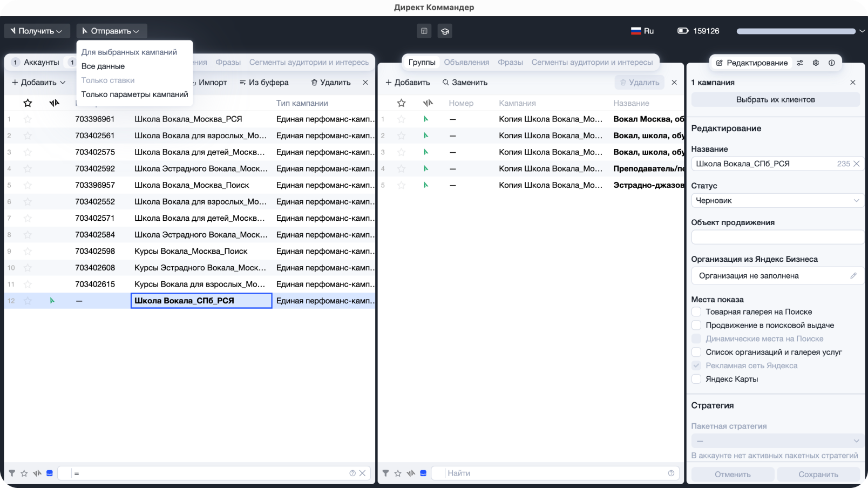
Task: Click the green send-status arrow in campaign row 12
Action: coord(52,301)
